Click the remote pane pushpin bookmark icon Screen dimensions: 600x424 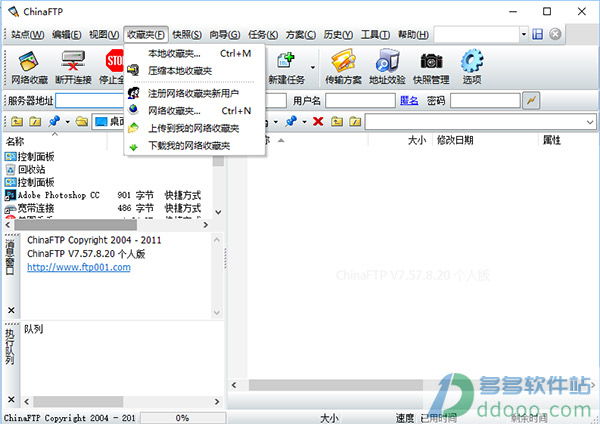291,122
